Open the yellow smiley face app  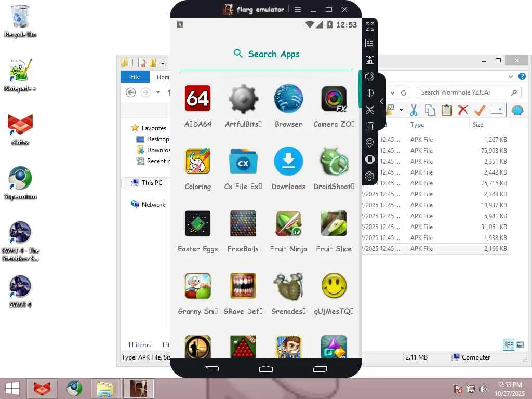pyautogui.click(x=334, y=286)
